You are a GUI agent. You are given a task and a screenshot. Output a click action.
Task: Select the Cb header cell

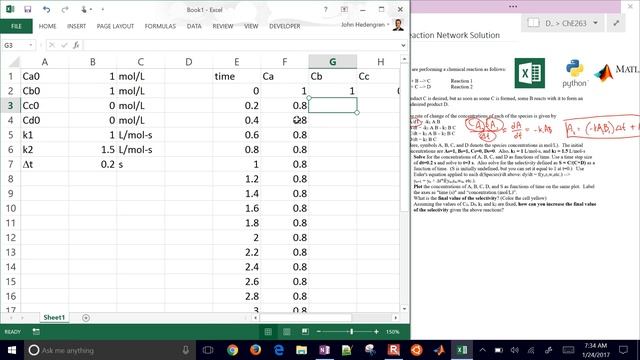click(333, 76)
